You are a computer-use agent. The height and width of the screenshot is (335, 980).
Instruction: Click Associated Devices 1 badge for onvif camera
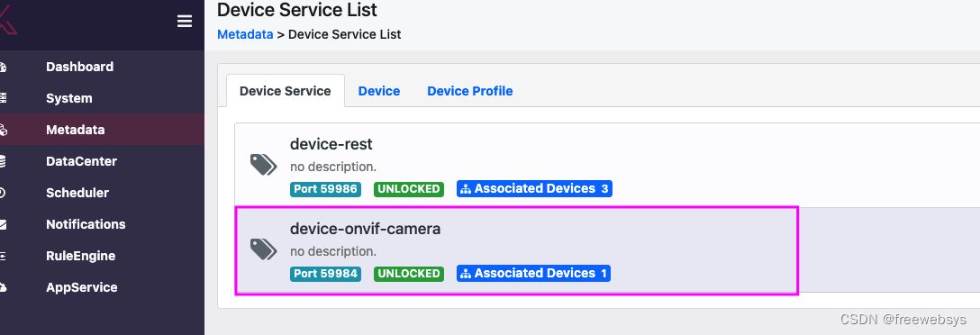533,273
